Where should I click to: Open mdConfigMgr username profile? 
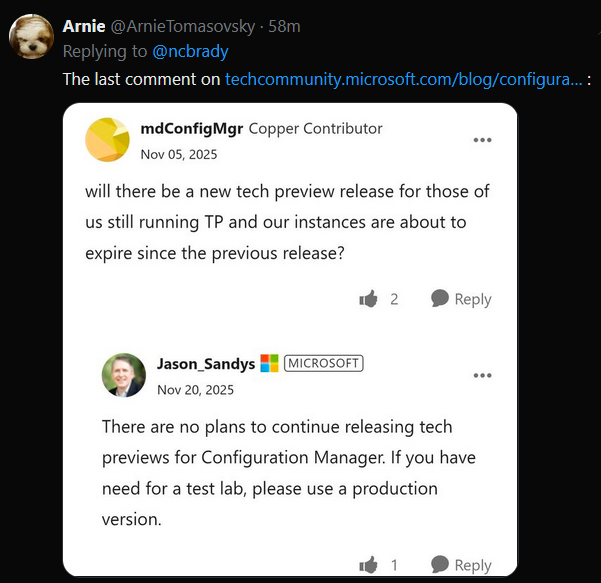192,128
